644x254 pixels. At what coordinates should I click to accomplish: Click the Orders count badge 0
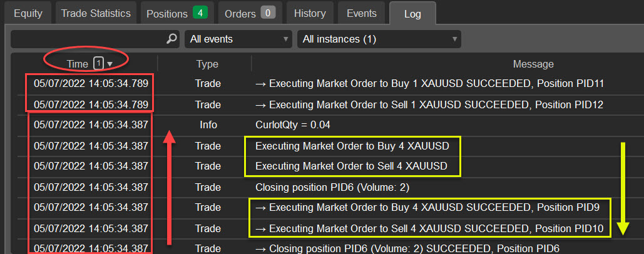[268, 13]
